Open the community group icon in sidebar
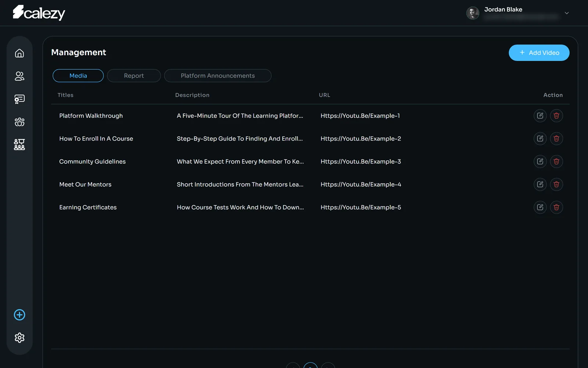The image size is (588, 368). [x=19, y=122]
